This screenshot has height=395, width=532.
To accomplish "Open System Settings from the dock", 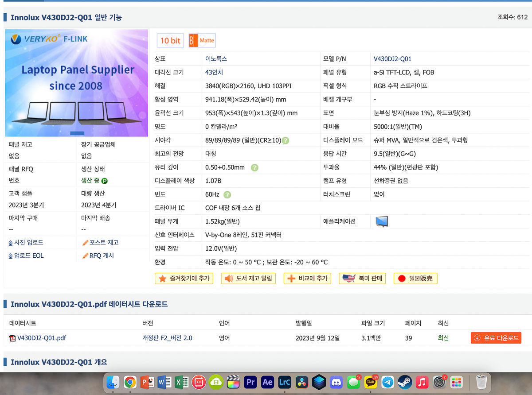I will pyautogui.click(x=439, y=381).
